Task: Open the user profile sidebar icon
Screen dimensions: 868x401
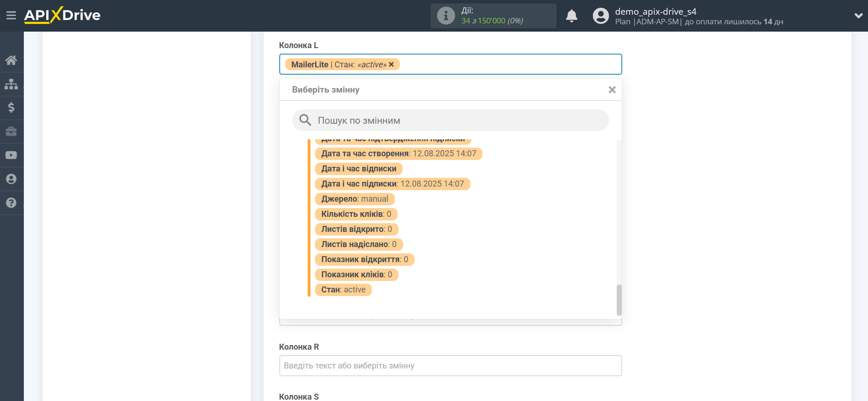Action: click(x=11, y=179)
